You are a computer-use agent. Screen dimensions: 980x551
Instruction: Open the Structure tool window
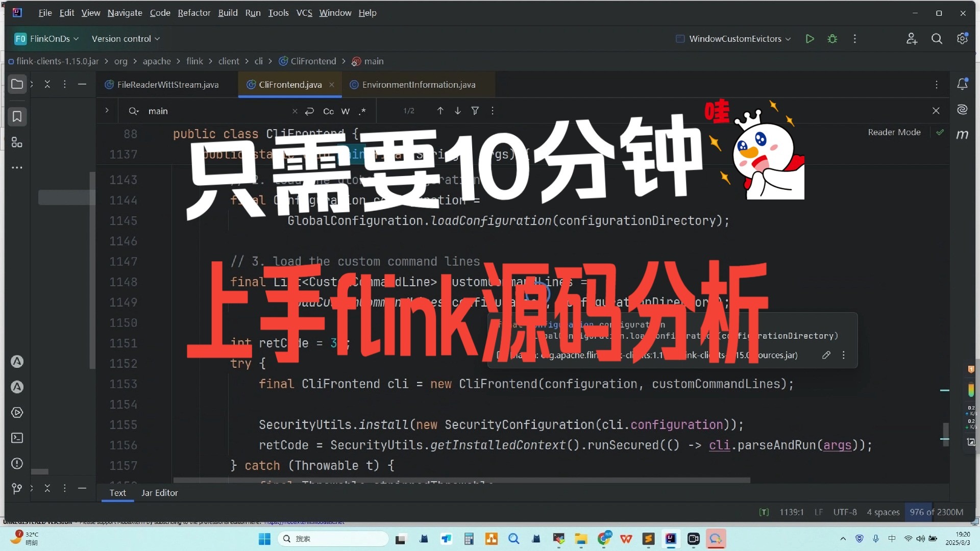[x=17, y=142]
